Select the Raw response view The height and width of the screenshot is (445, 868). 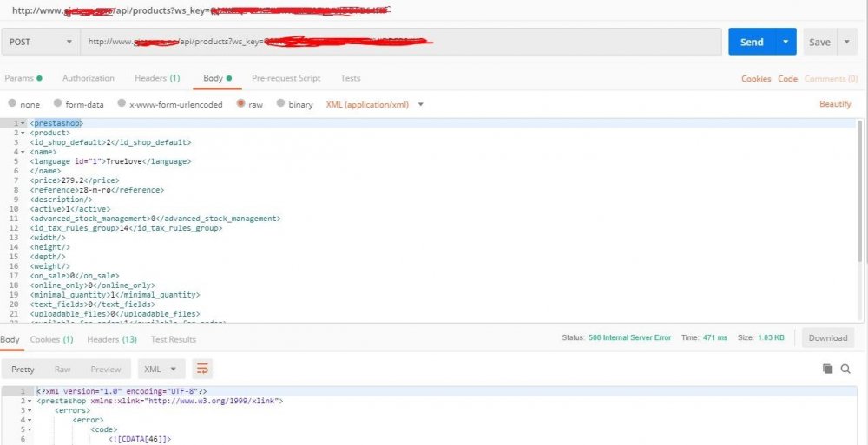(x=62, y=370)
